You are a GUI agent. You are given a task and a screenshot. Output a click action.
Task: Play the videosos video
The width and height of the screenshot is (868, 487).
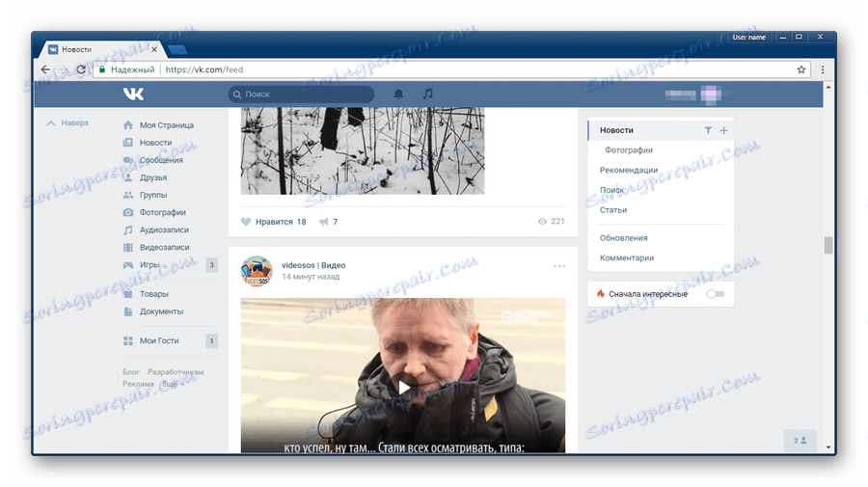403,387
